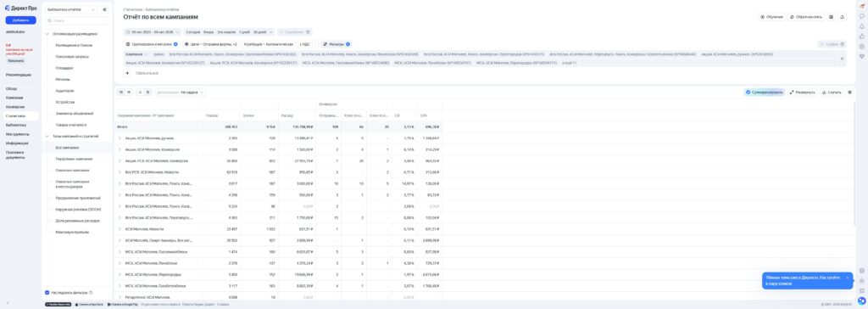Open Поисковые запросы report

tap(72, 57)
